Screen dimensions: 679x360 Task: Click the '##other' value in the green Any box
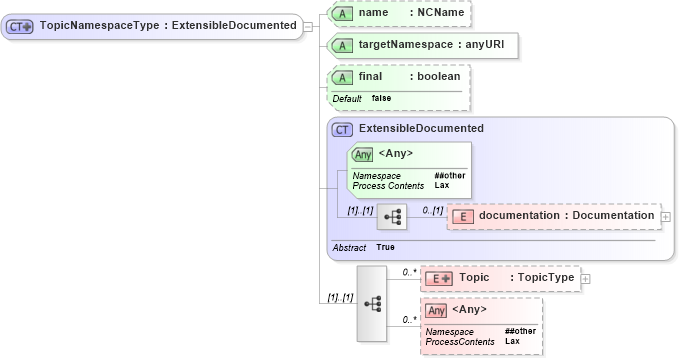tap(450, 175)
